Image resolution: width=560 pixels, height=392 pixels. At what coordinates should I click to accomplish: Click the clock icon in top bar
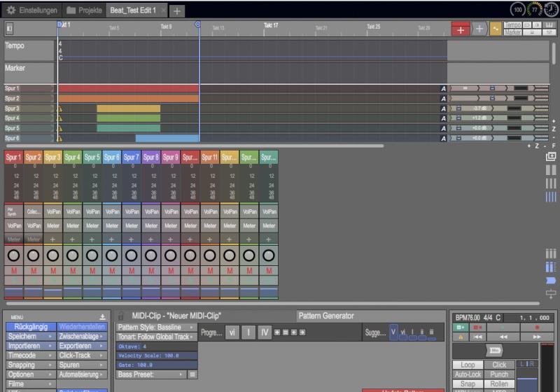click(x=551, y=10)
